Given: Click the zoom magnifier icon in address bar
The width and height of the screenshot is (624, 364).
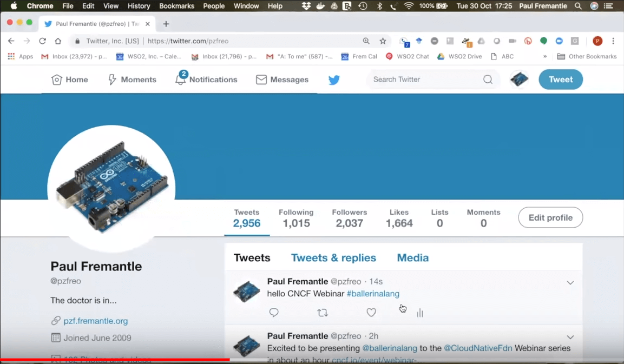Looking at the screenshot, I should tap(366, 41).
